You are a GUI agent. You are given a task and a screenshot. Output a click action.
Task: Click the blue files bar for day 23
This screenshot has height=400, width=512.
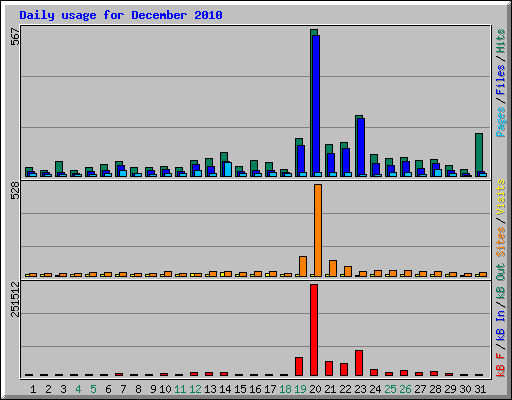click(x=361, y=146)
